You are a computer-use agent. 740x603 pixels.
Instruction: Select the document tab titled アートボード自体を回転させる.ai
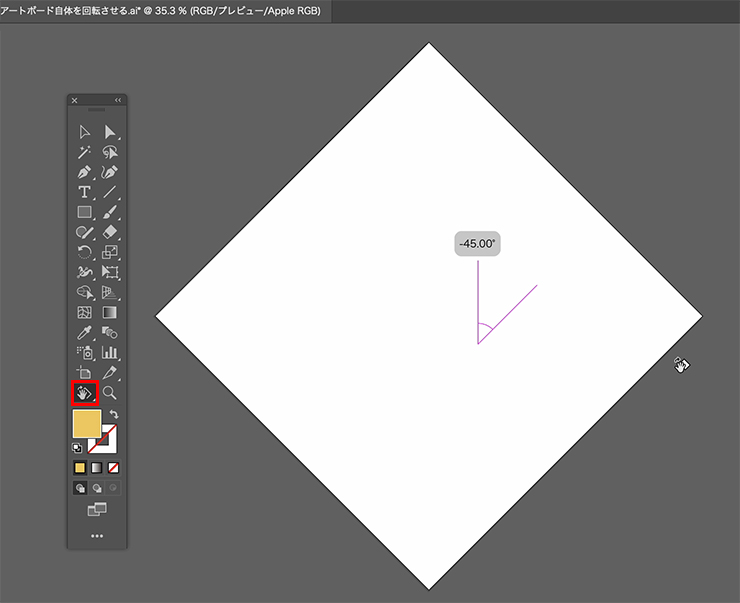tap(165, 11)
